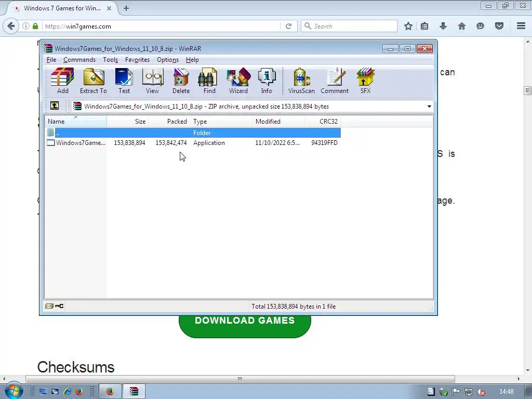Close the Windows 7 Games tab
Image resolution: width=532 pixels, height=399 pixels.
coord(109,8)
